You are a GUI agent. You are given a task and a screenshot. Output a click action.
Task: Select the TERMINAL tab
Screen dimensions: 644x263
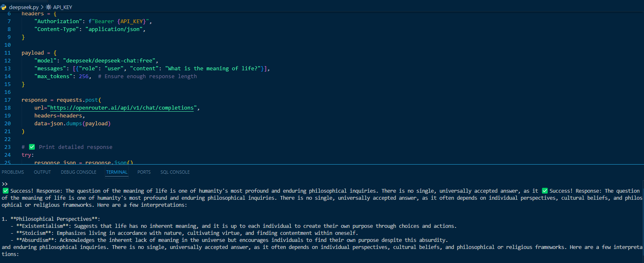coord(117,172)
